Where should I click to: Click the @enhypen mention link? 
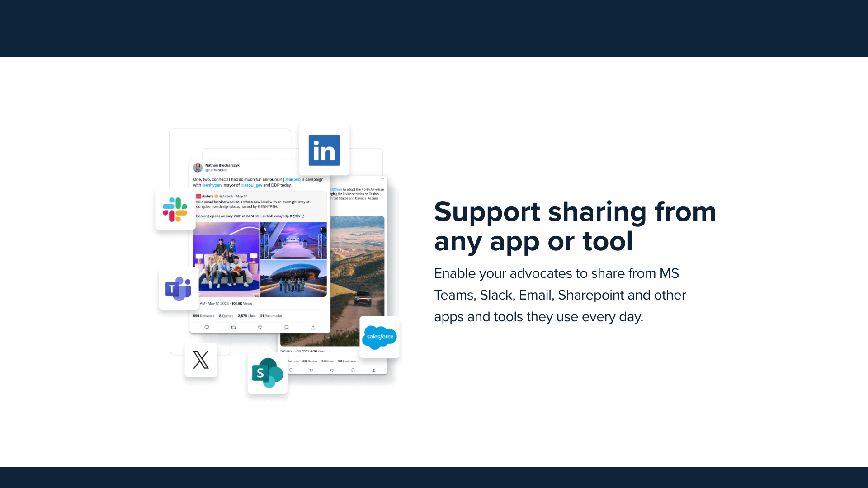pos(212,185)
